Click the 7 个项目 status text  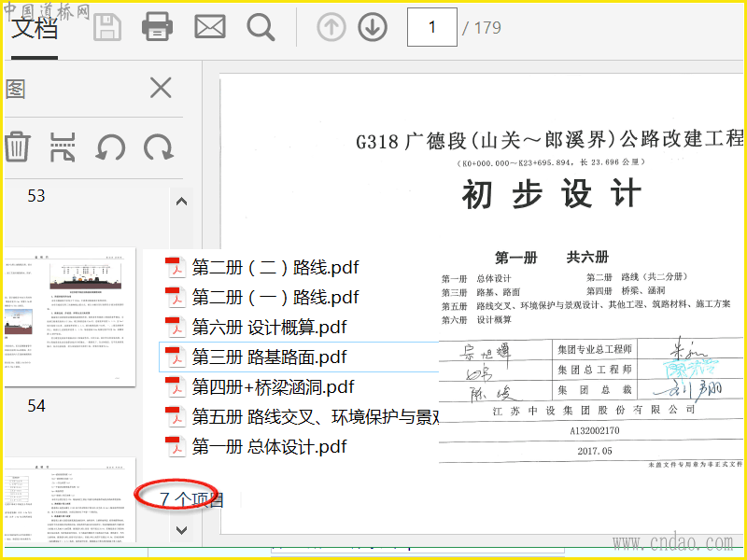(x=191, y=499)
